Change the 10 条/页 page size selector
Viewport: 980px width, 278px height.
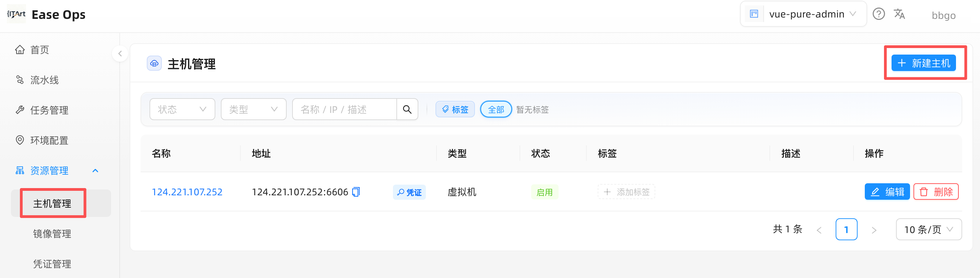click(929, 229)
